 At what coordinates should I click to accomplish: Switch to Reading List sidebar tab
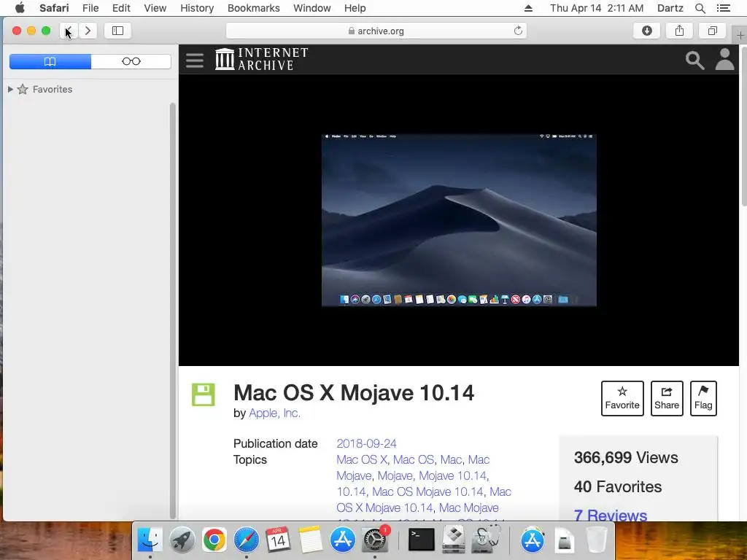(131, 61)
